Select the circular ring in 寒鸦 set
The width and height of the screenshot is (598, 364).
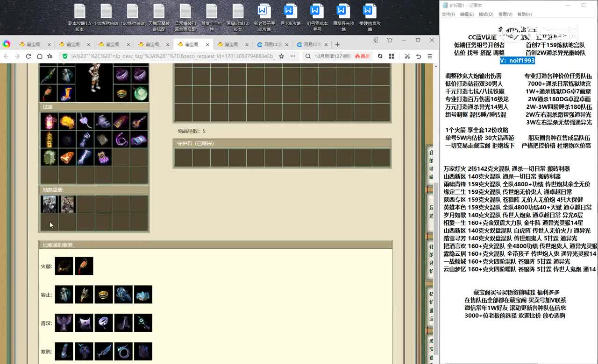[x=123, y=351]
